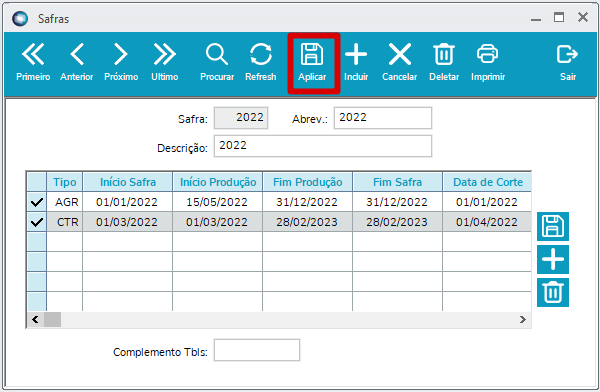Screen dimensions: 600x392
Task: Click the Início Produção column header
Action: tap(218, 182)
